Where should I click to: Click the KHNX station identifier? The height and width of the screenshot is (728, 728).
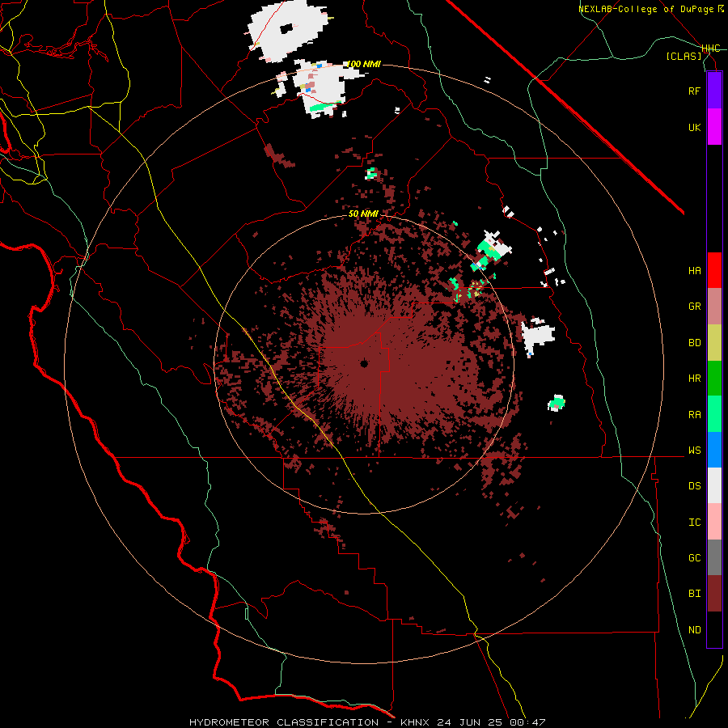coord(416,722)
